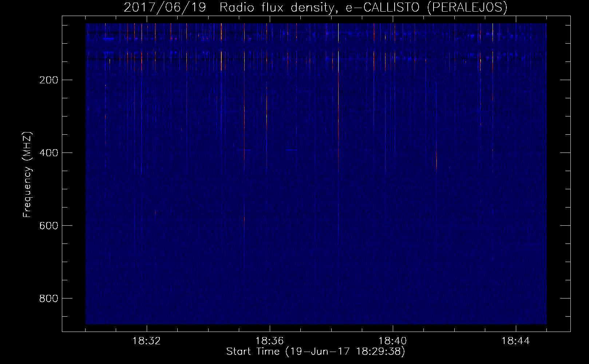Click the Frequency (MHZ) axis label
The width and height of the screenshot is (589, 364).
click(27, 175)
